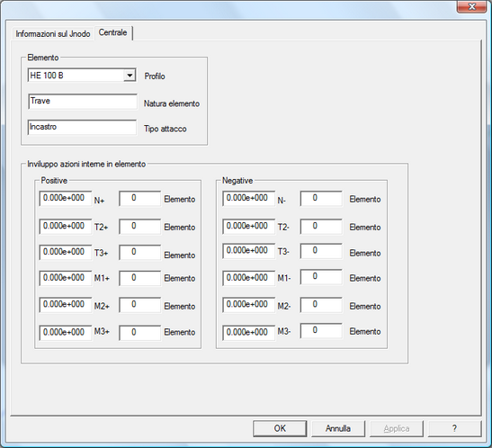Click the M3- element number field
Screen dimensions: 492x448
(x=321, y=331)
